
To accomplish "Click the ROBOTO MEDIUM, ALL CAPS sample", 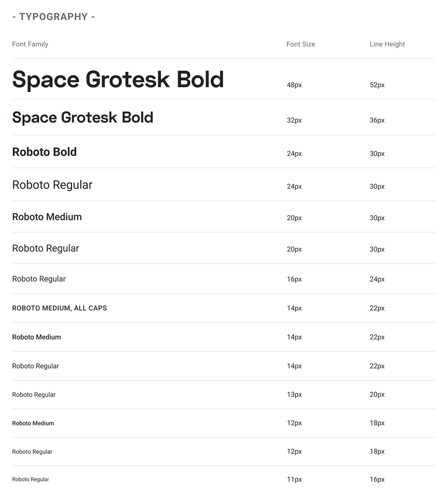I will [59, 308].
